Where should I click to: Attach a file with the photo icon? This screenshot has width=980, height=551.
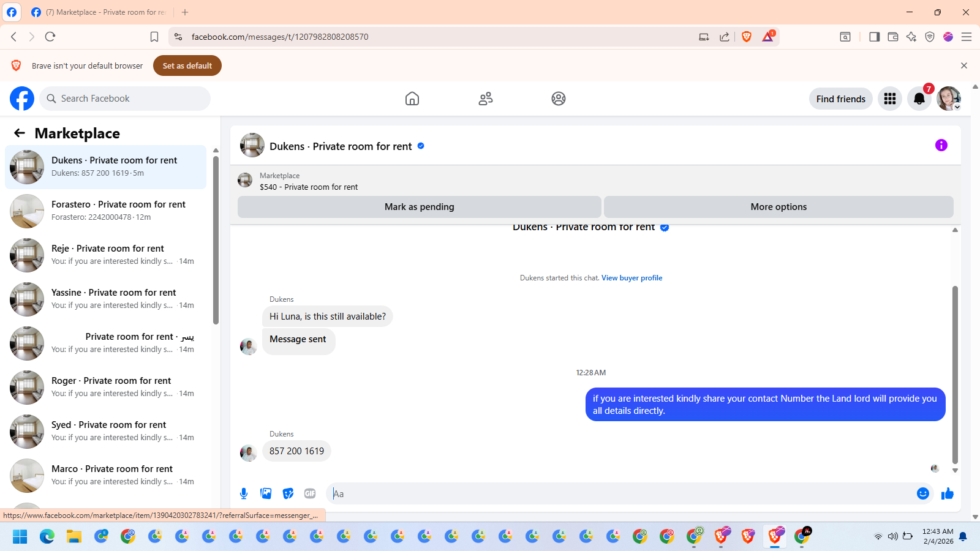[266, 493]
